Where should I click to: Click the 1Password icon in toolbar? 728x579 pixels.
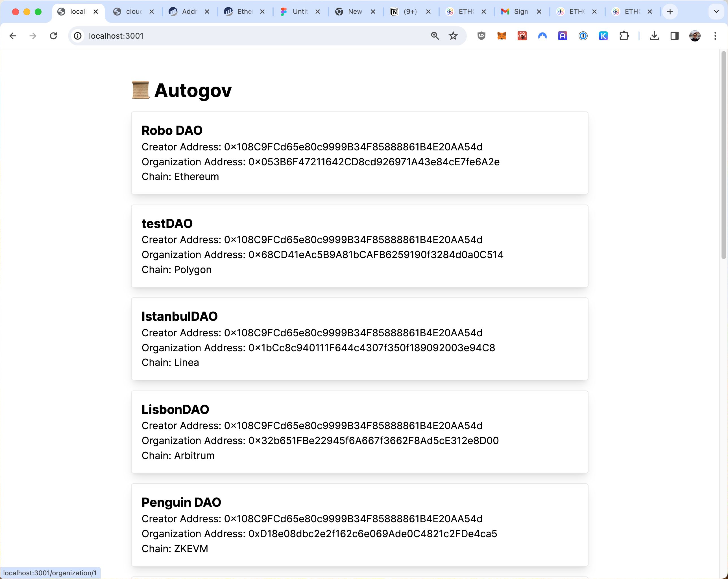point(583,36)
